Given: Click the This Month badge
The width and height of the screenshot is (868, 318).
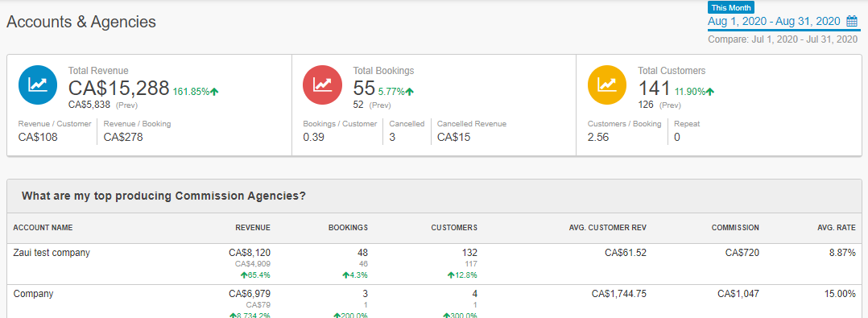Looking at the screenshot, I should pos(731,8).
